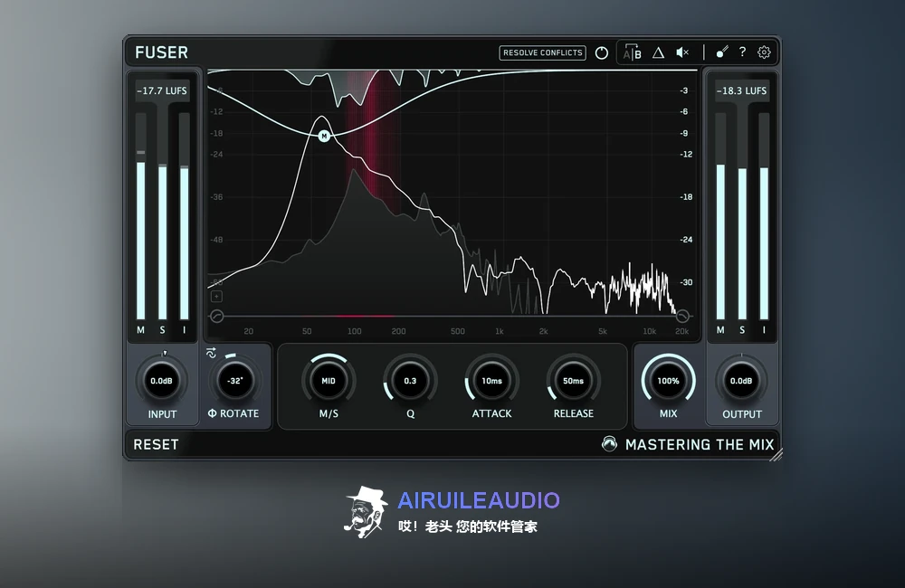
Task: Click the high-pass filter handle at left
Action: tap(217, 317)
